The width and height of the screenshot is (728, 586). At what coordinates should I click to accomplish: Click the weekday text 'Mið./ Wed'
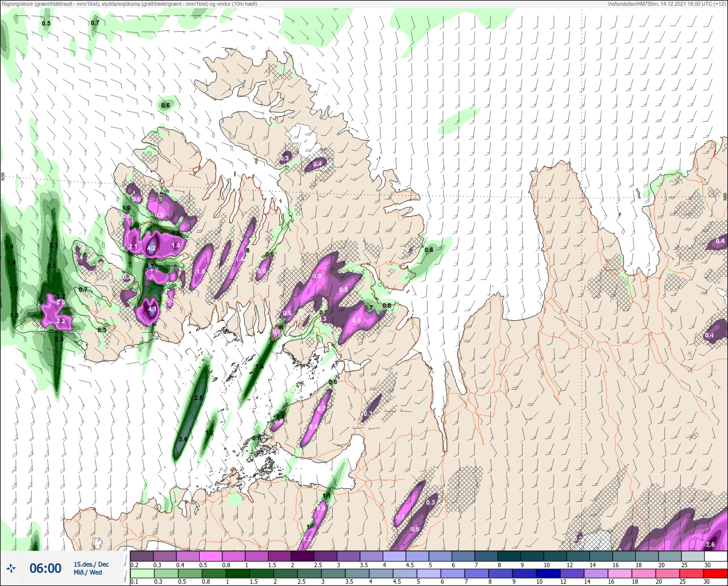tap(88, 572)
